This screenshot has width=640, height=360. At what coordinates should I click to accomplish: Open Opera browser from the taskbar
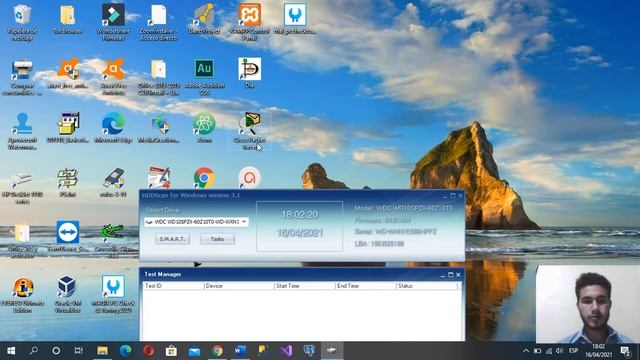point(149,351)
